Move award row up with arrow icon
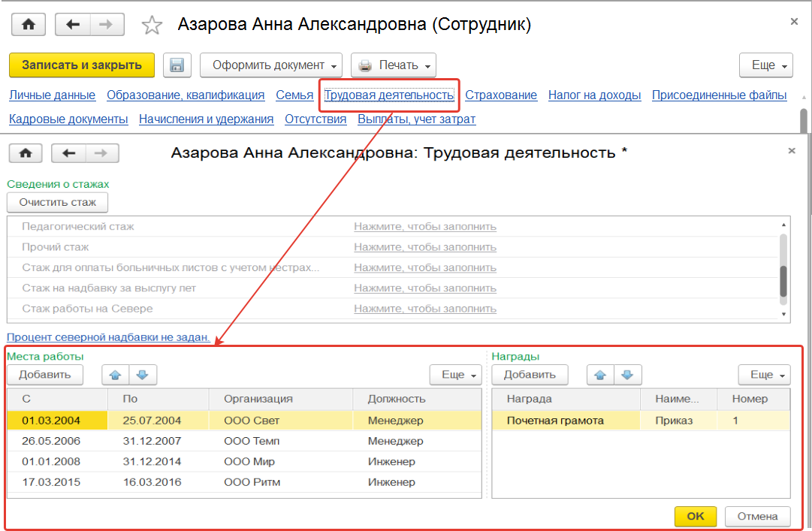The width and height of the screenshot is (812, 531). point(600,374)
